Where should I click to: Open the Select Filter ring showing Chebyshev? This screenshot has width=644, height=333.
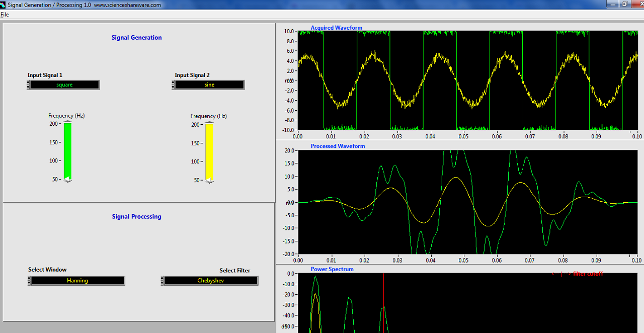[210, 281]
